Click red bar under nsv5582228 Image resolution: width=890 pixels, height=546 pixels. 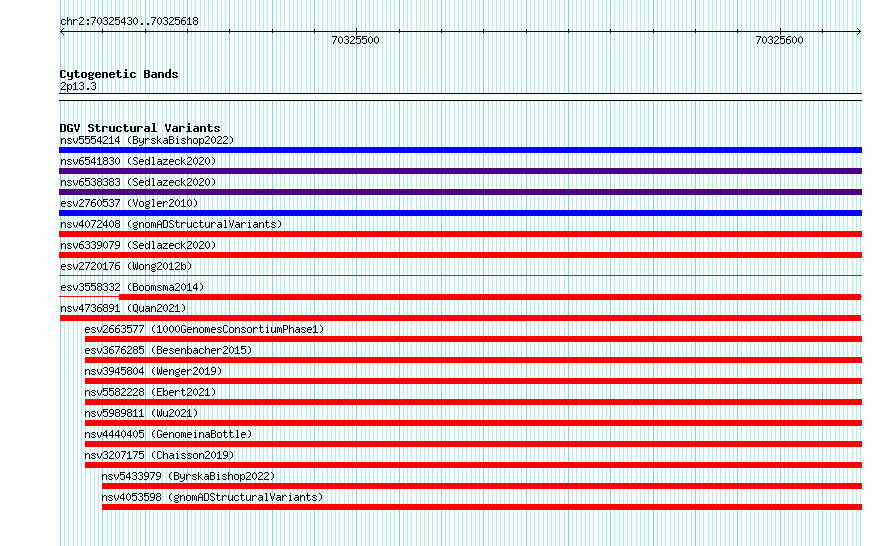[x=473, y=402]
